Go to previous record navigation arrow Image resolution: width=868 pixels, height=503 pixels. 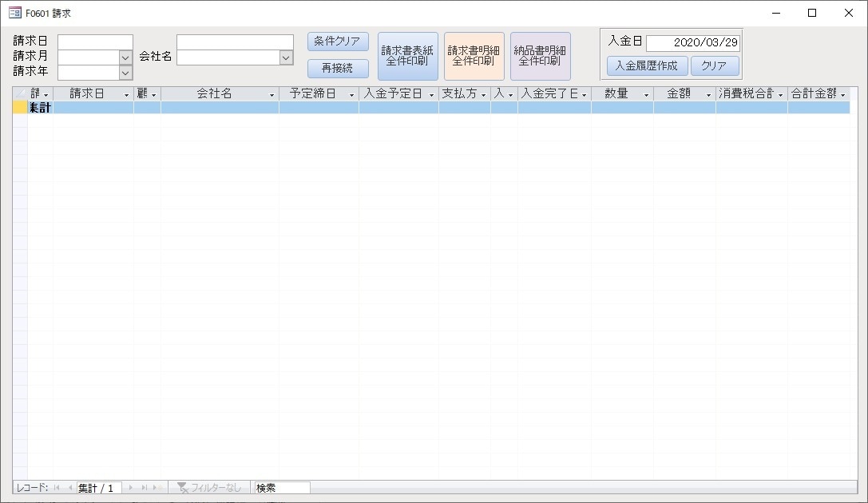(x=69, y=488)
